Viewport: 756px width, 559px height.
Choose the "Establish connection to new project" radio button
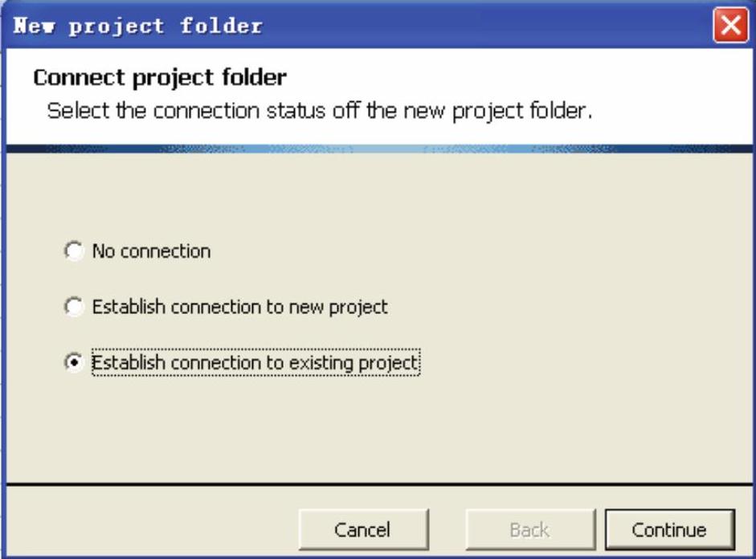click(73, 307)
